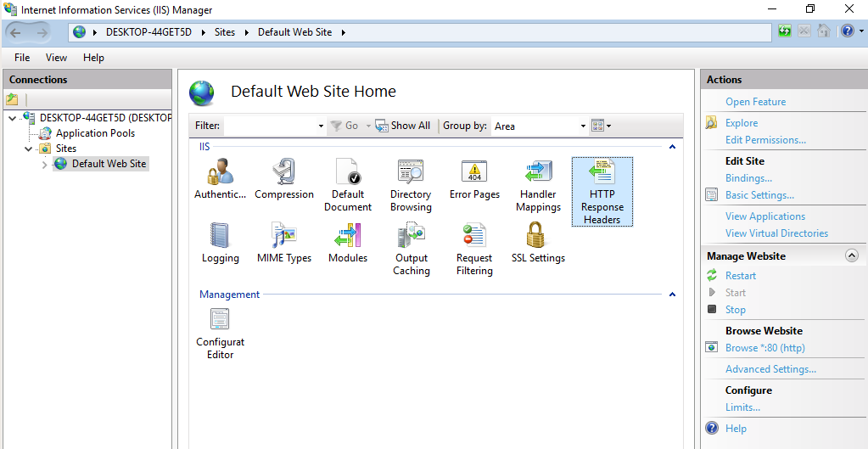
Task: Click the green refresh page icon
Action: click(x=784, y=31)
